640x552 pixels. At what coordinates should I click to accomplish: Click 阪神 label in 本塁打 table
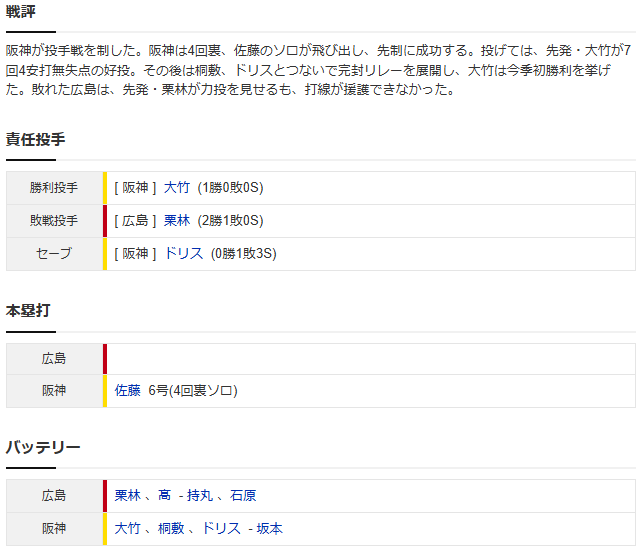(x=54, y=391)
